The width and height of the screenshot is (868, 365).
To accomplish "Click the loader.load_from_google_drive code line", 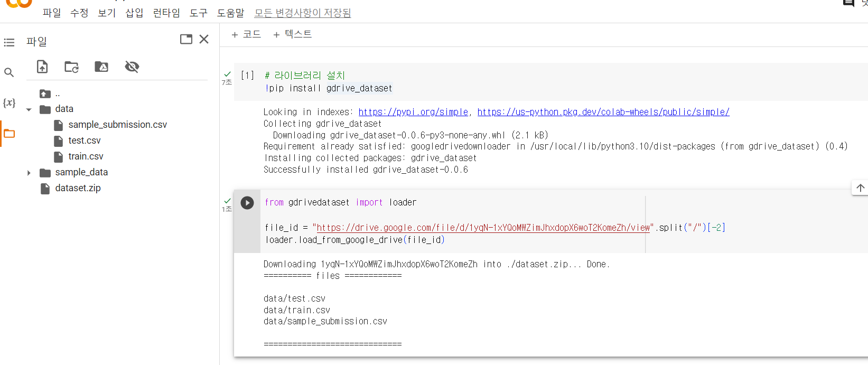I will 355,240.
